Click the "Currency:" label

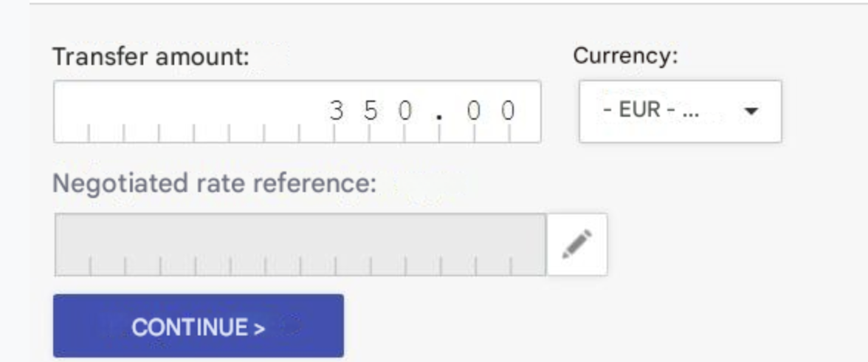[625, 56]
